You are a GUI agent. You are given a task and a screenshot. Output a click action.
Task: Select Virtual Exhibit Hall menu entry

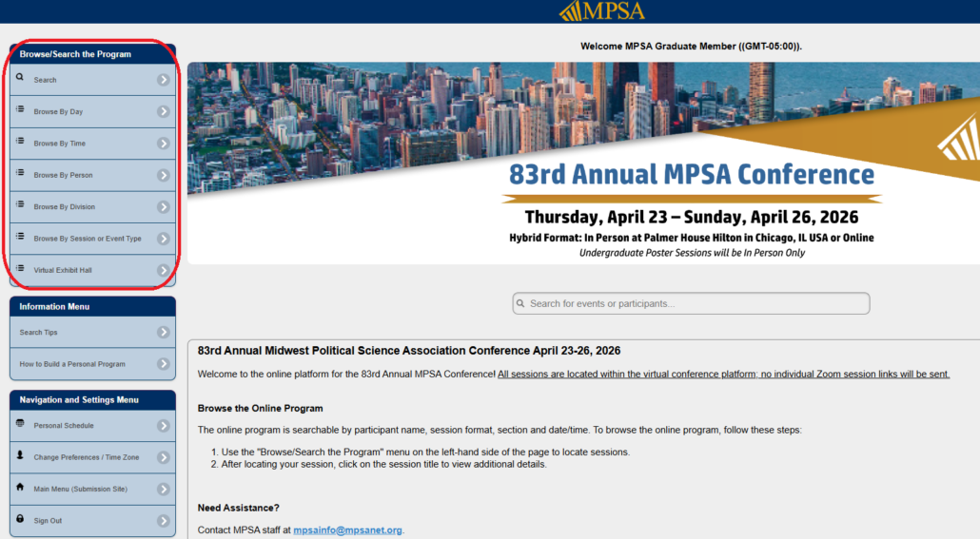point(63,270)
